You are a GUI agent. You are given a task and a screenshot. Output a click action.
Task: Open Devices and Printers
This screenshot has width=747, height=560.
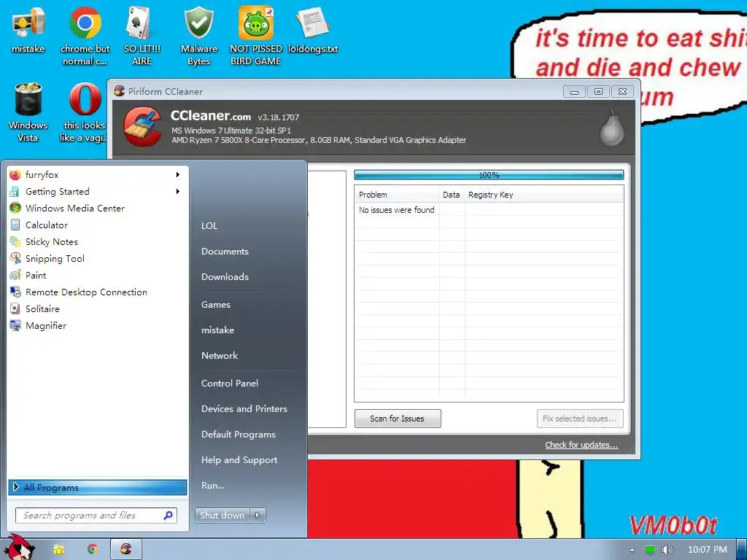[x=244, y=408]
